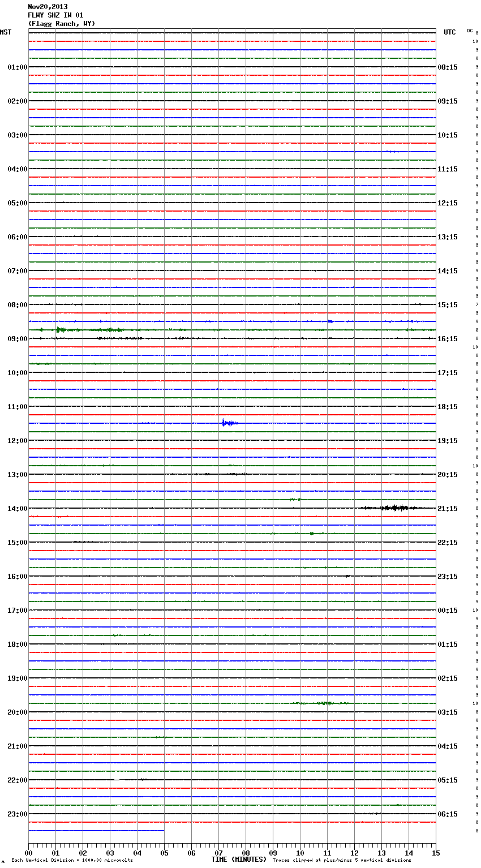Click the vertical division microvolts note

pos(72,861)
